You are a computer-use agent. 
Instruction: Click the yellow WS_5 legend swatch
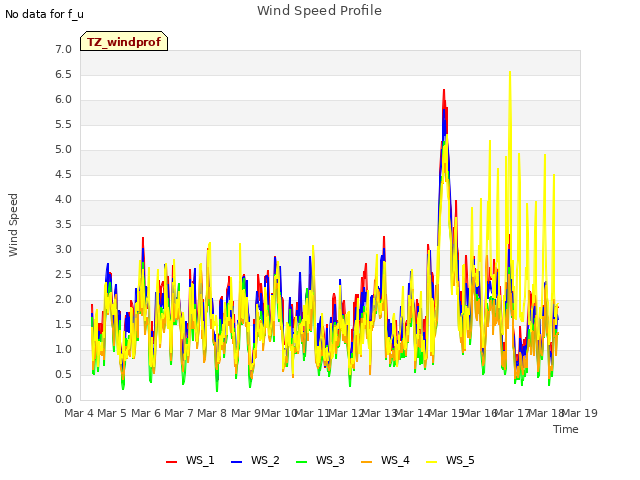(431, 461)
